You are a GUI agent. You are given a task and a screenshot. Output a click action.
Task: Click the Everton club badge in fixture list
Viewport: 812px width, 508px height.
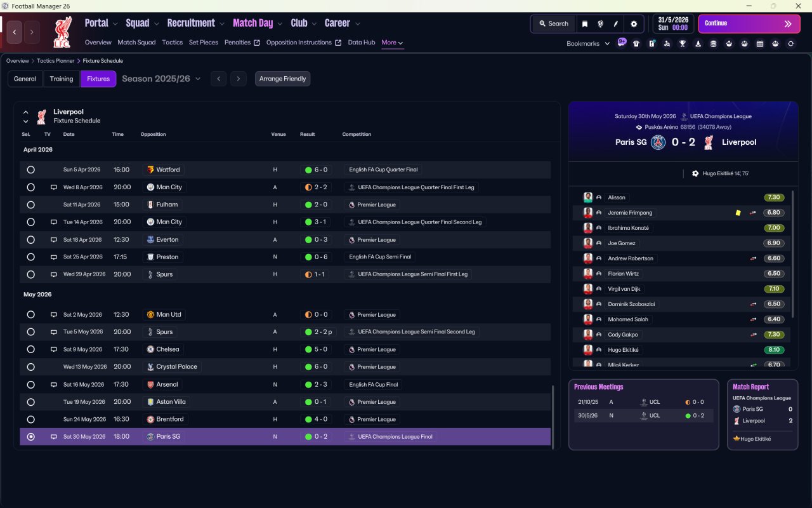[x=150, y=239]
